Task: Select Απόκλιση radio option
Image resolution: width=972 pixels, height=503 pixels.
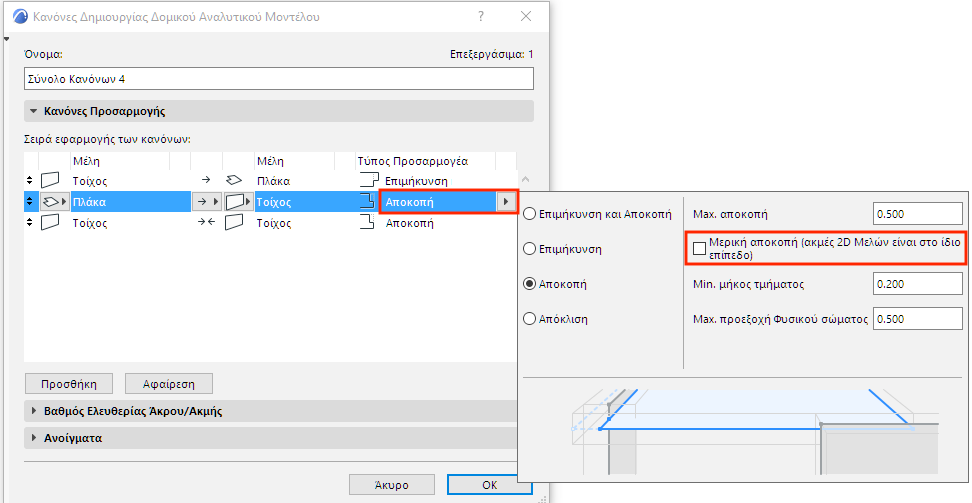Action: 529,319
